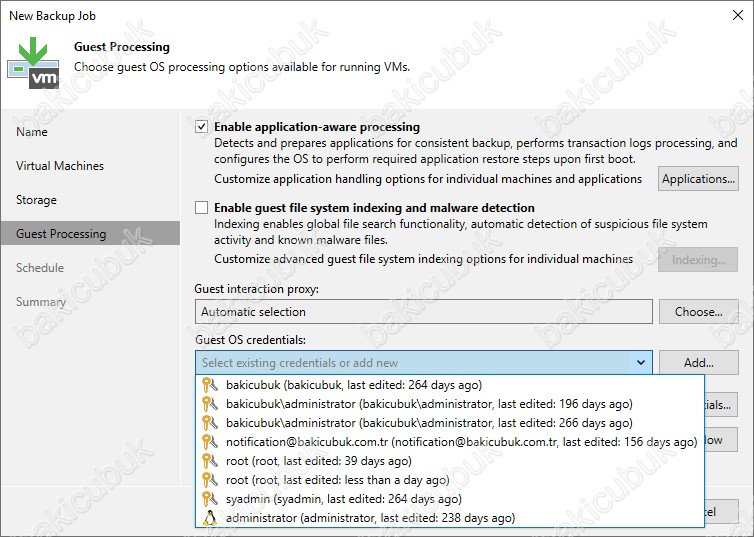Viewport: 754px width, 537px height.
Task: Click key icon for administrator edited 196 days ago
Action: click(x=210, y=404)
